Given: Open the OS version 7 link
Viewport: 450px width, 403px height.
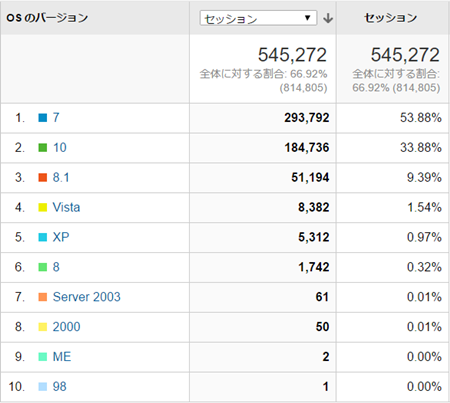Looking at the screenshot, I should point(56,118).
